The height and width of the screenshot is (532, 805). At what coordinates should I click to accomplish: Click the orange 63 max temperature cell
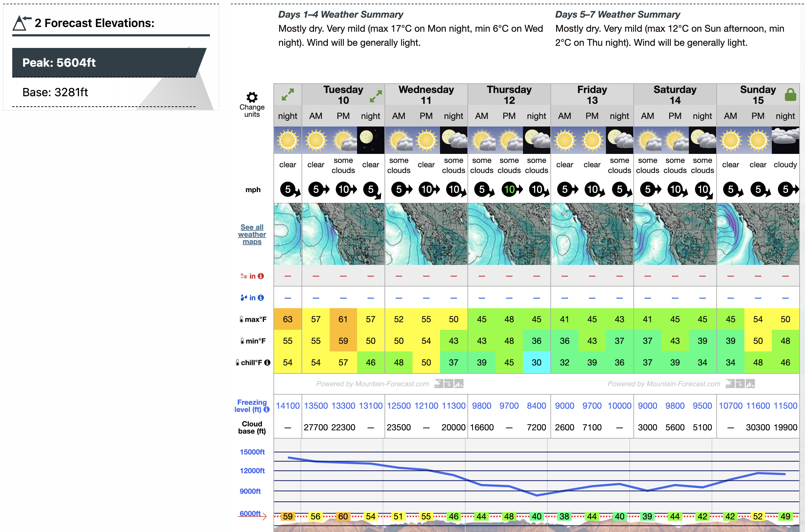coord(287,319)
